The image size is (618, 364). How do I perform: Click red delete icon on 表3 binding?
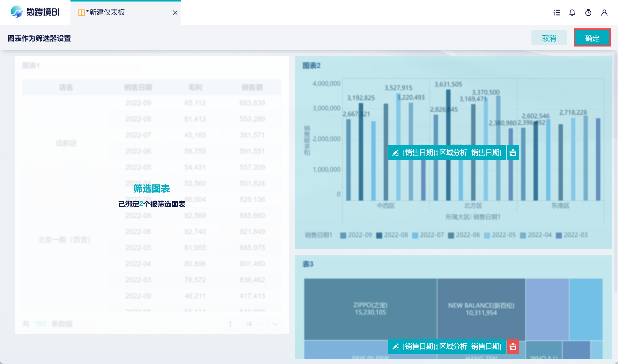(x=513, y=346)
